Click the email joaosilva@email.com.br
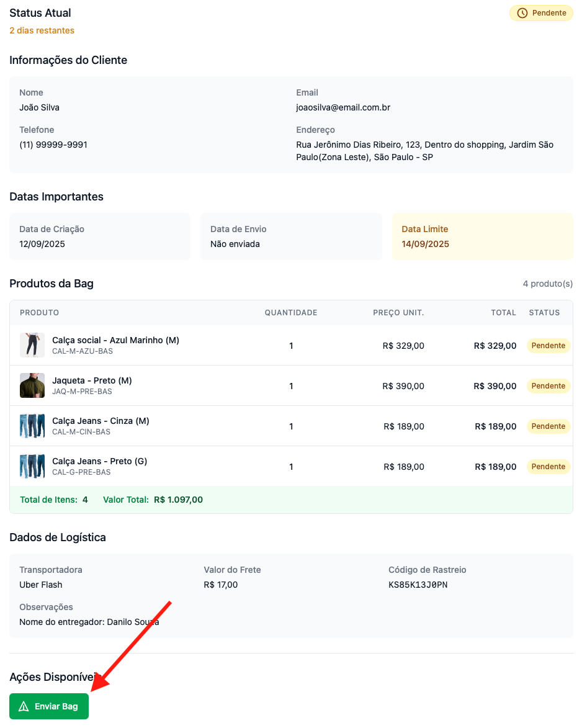 (x=343, y=107)
